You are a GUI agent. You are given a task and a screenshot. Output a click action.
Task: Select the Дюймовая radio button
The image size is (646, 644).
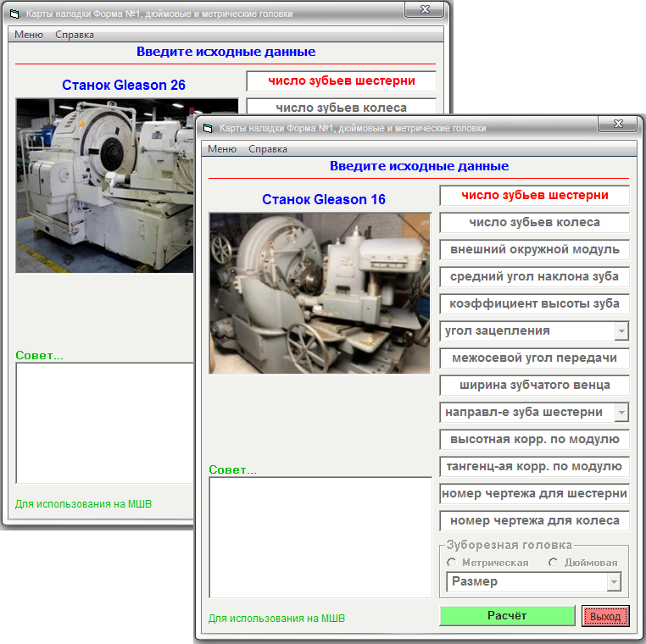554,563
